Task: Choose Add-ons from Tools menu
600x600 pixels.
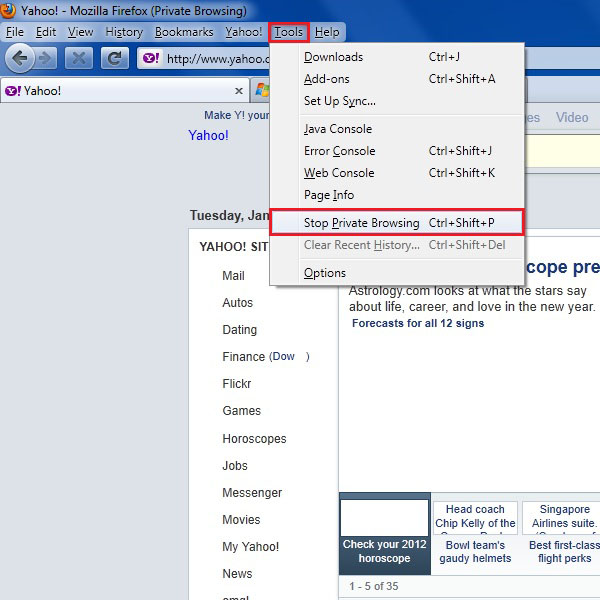Action: click(397, 79)
